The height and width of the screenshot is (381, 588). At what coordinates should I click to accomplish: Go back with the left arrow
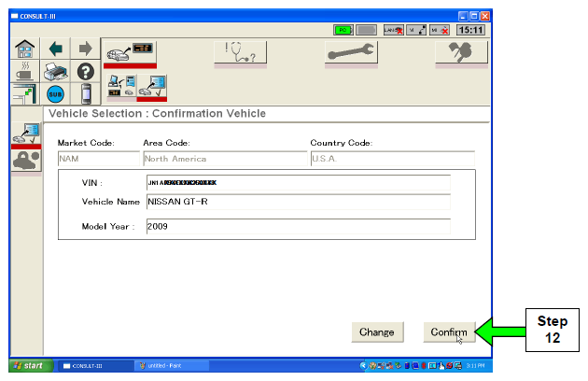pyautogui.click(x=56, y=49)
